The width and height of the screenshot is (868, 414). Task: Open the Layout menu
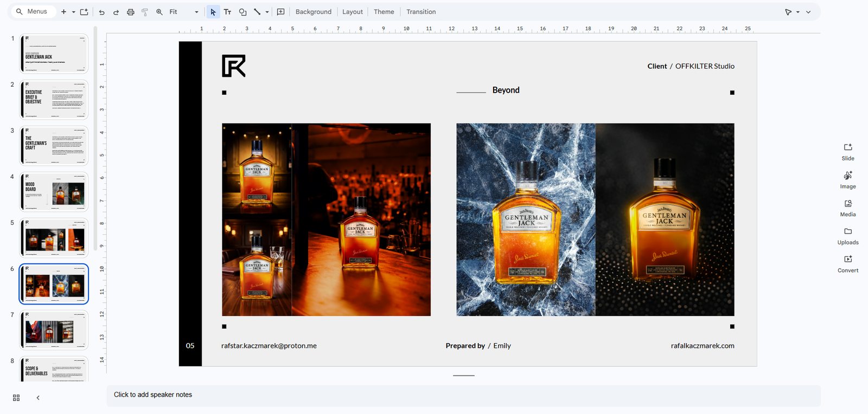click(353, 12)
